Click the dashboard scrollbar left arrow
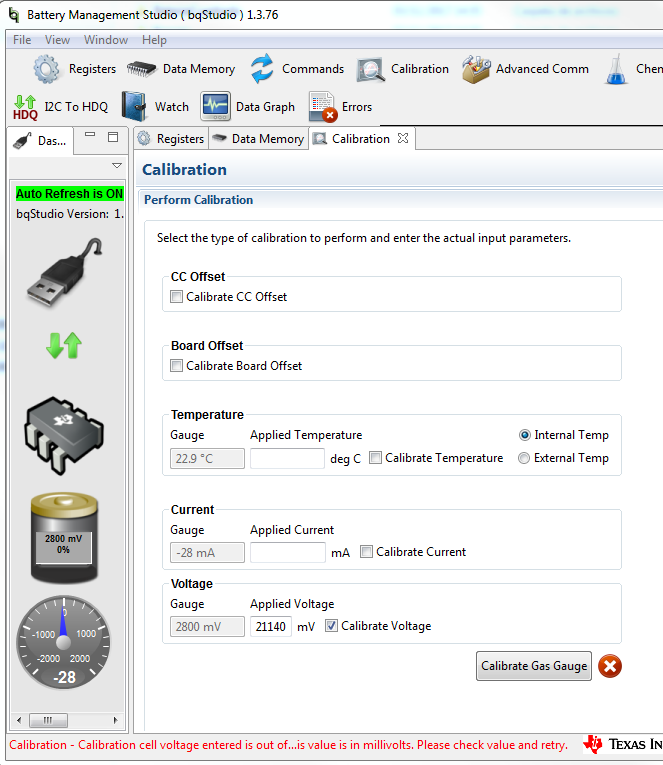 [x=19, y=720]
